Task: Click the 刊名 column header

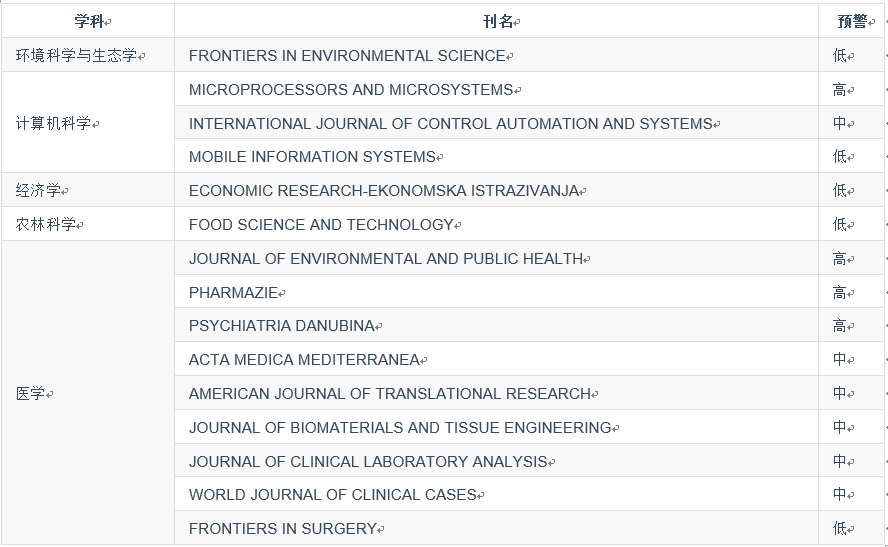Action: click(498, 22)
